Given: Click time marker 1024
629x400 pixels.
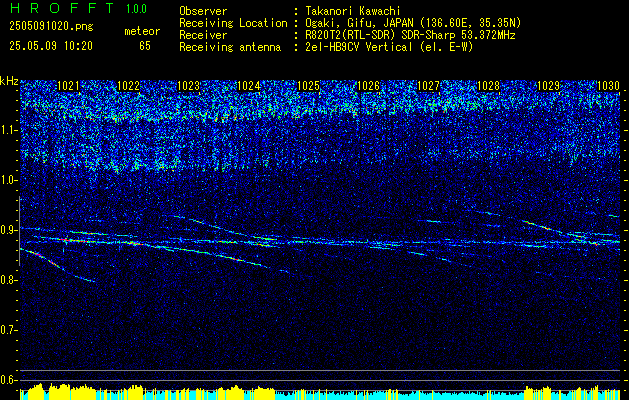Looking at the screenshot, I should point(248,85).
